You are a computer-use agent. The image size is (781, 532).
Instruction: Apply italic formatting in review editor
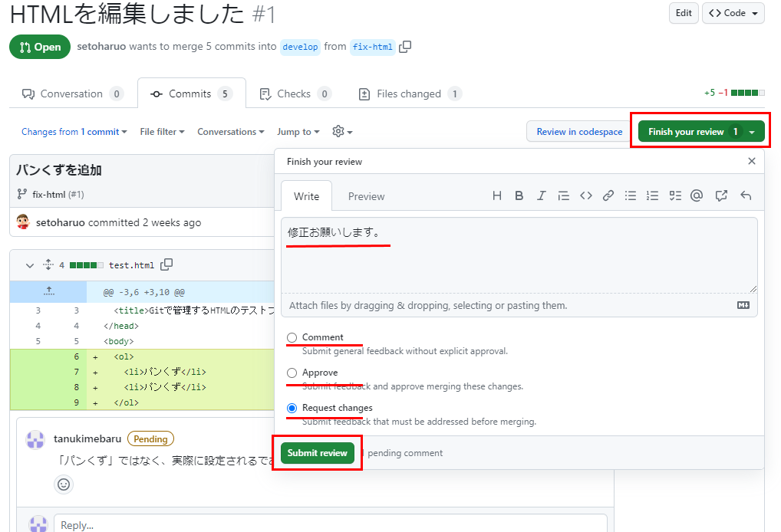click(541, 195)
